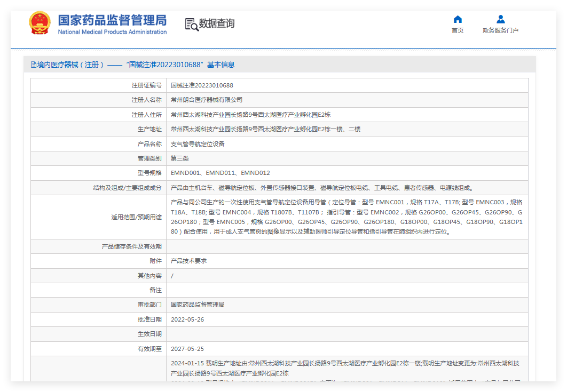Image resolution: width=567 pixels, height=392 pixels.
Task: Click the 适用范围/预期用途 label
Action: click(136, 217)
